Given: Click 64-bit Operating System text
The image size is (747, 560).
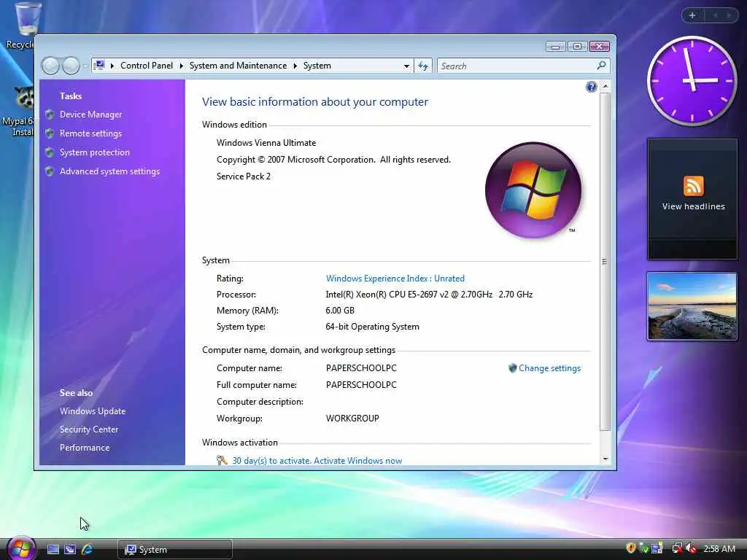Looking at the screenshot, I should click(373, 327).
